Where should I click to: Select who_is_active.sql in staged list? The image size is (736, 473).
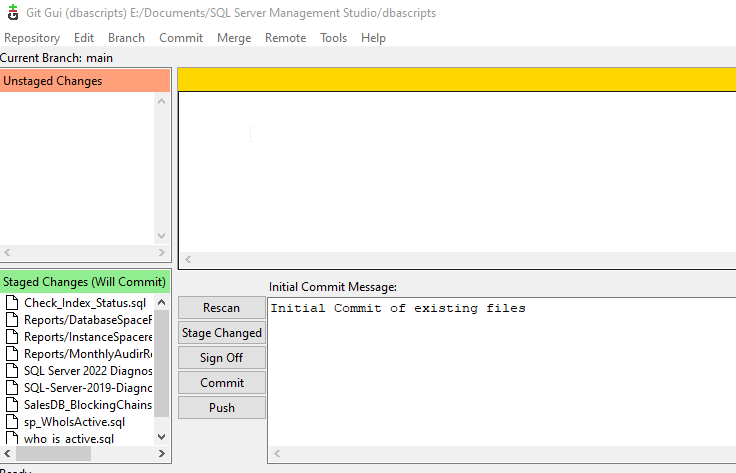tap(69, 438)
